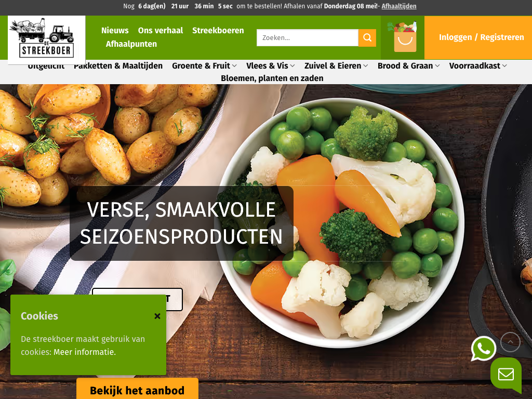Image resolution: width=532 pixels, height=399 pixels.
Task: Select Streekboeren in top navigation
Action: coord(218,31)
